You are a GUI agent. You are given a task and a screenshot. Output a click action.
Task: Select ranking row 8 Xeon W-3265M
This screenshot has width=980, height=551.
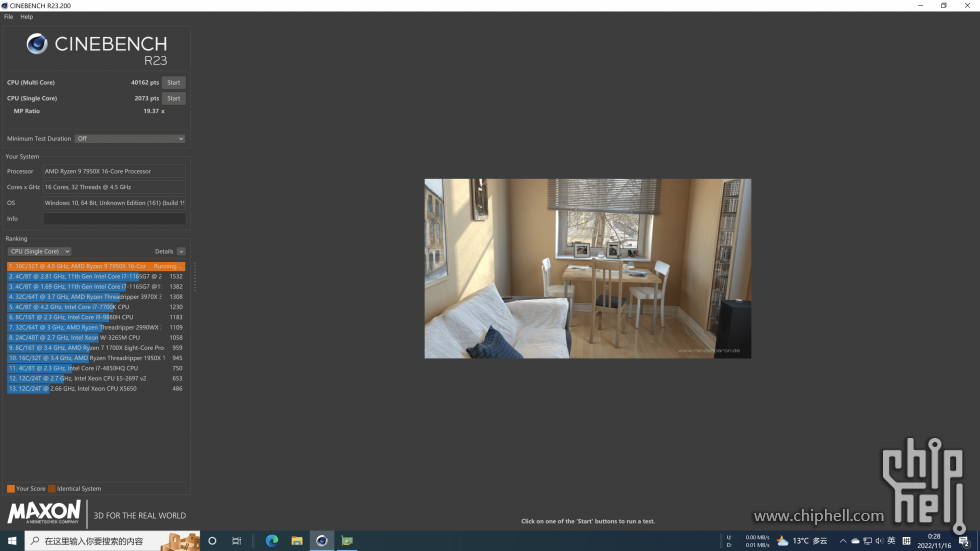[96, 337]
